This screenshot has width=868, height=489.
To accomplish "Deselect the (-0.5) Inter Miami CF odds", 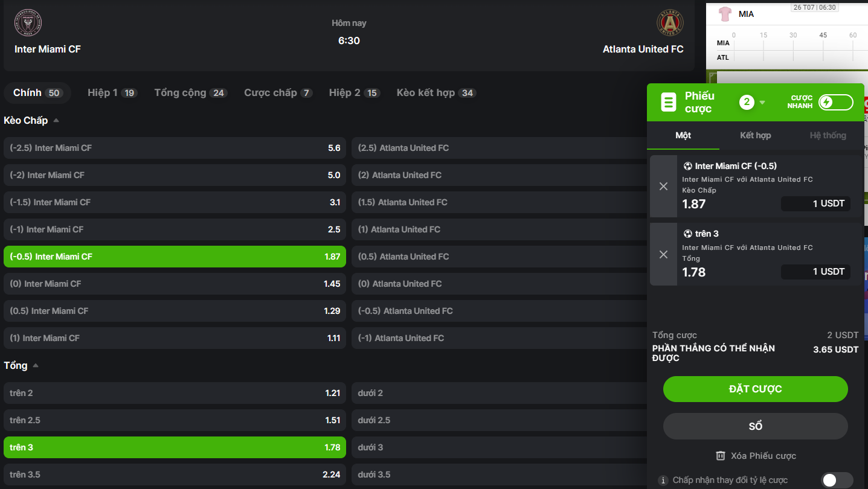I will tap(175, 257).
